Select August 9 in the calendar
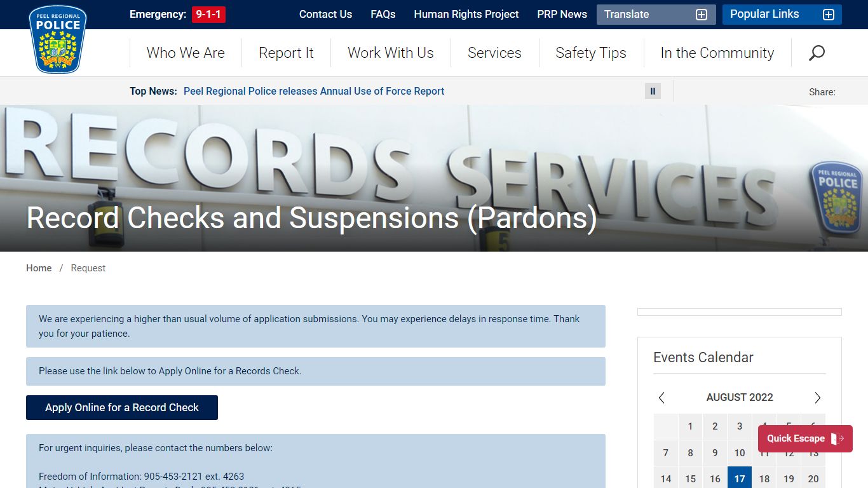The height and width of the screenshot is (488, 868). pyautogui.click(x=715, y=453)
